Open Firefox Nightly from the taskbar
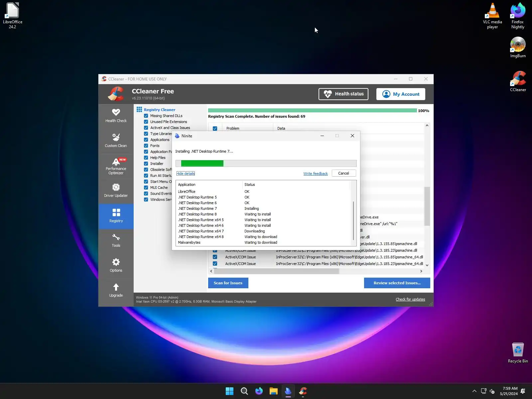 259,391
